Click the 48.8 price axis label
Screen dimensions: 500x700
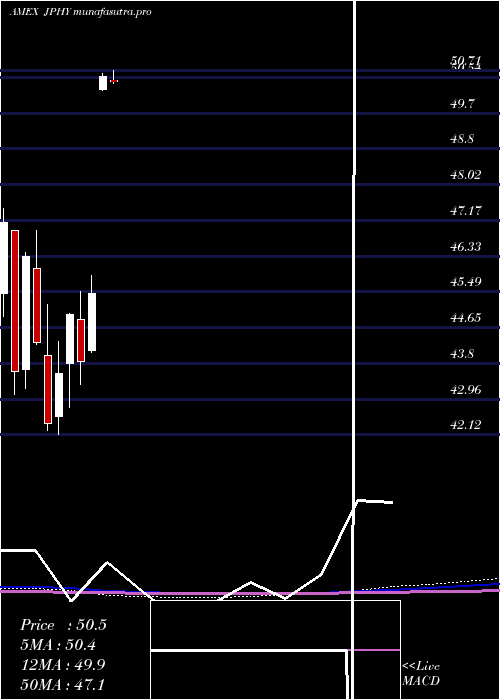[462, 139]
